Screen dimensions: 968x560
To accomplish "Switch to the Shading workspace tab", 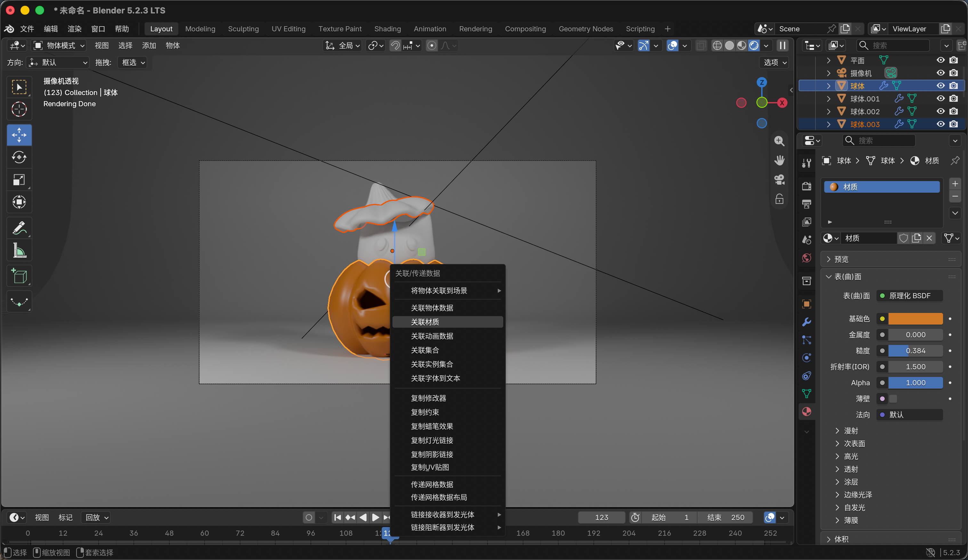I will pos(387,29).
